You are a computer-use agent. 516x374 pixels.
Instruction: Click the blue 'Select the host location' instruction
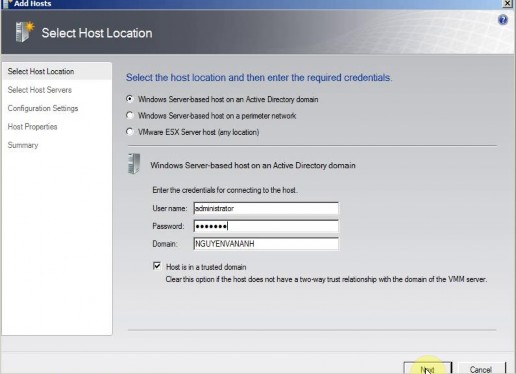[259, 78]
